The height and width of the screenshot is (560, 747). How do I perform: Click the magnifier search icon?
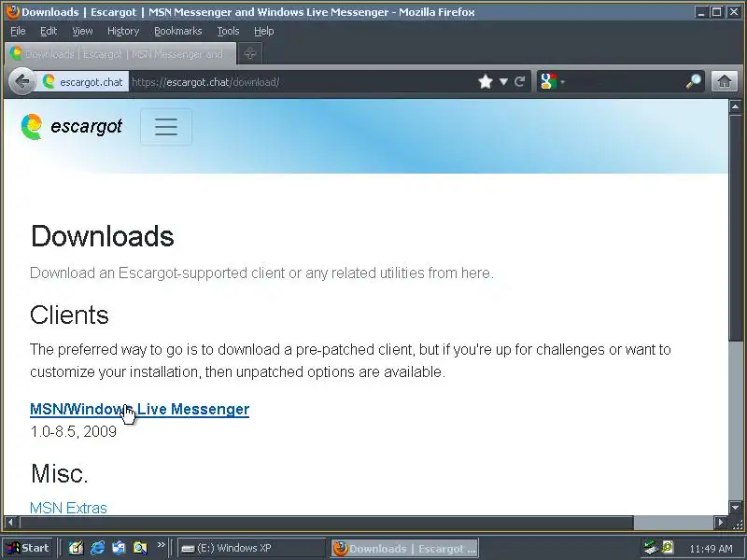[x=693, y=82]
